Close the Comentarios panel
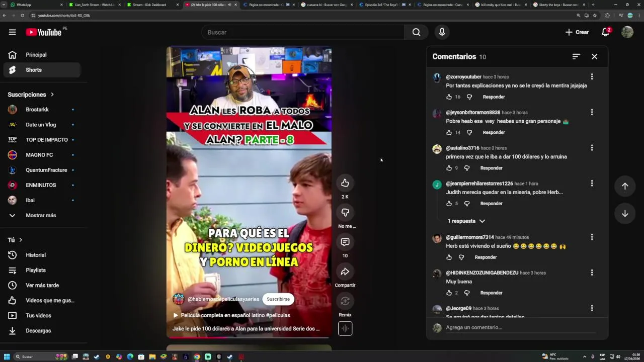Screen dimensions: 644x362 coord(594,57)
